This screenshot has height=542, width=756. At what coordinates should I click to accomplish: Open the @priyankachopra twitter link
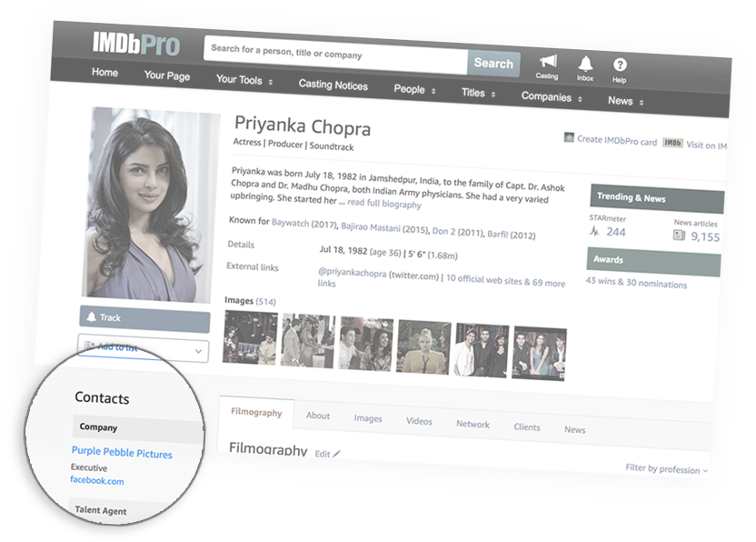click(x=352, y=272)
